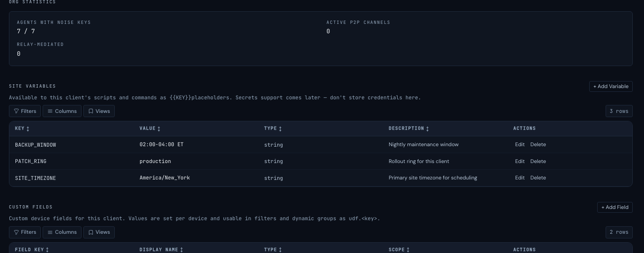Sort site variables by VALUE column

[x=150, y=128]
